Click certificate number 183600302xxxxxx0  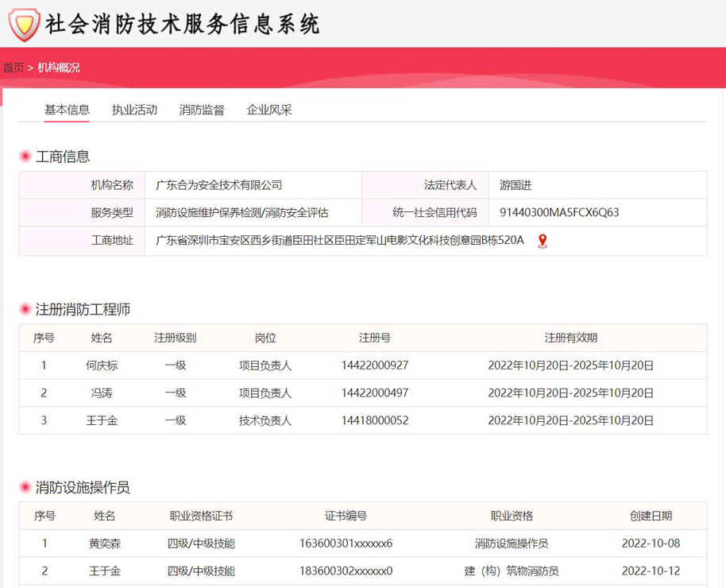(346, 571)
